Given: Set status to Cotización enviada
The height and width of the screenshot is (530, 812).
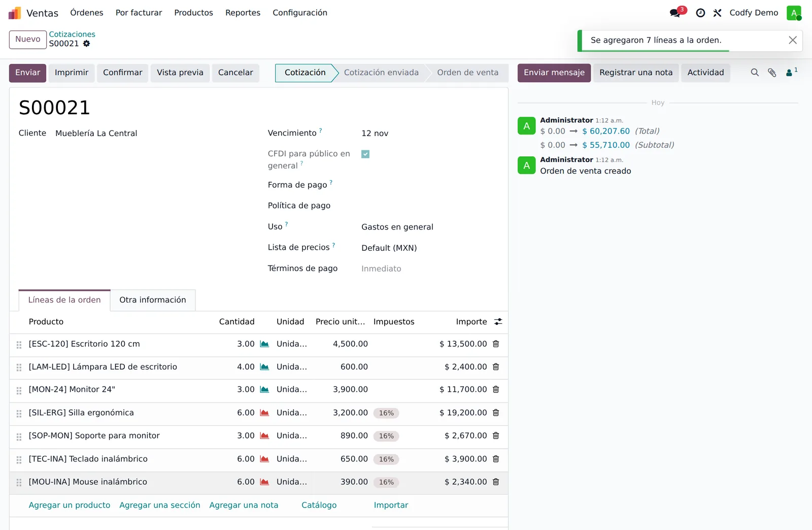Looking at the screenshot, I should (381, 73).
